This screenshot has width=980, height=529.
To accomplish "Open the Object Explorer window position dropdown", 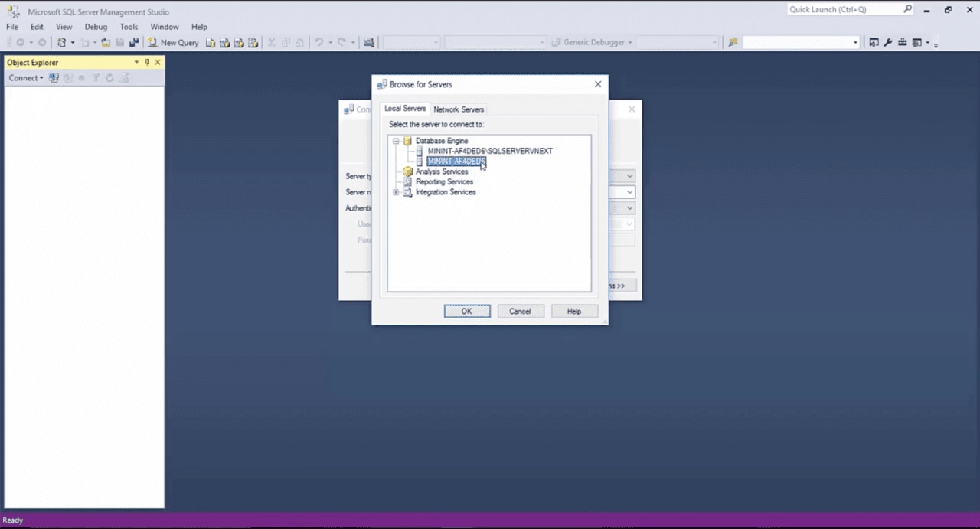I will pyautogui.click(x=136, y=62).
